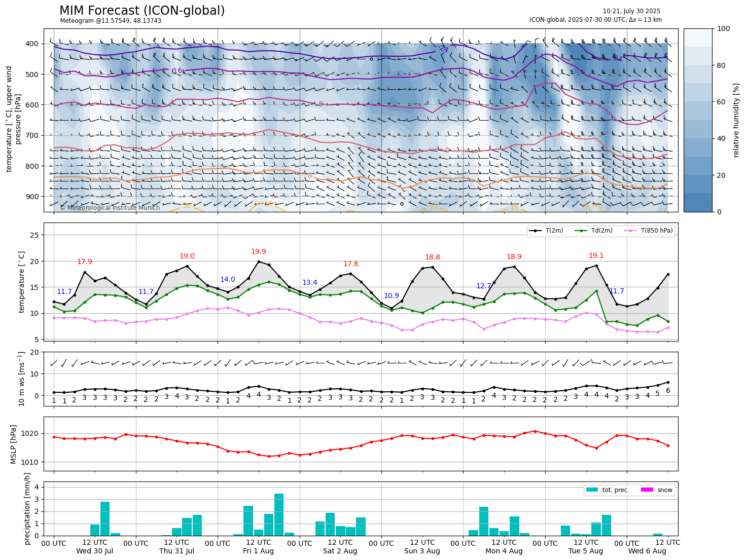Click the "Td(2m)" legend entry

point(593,231)
